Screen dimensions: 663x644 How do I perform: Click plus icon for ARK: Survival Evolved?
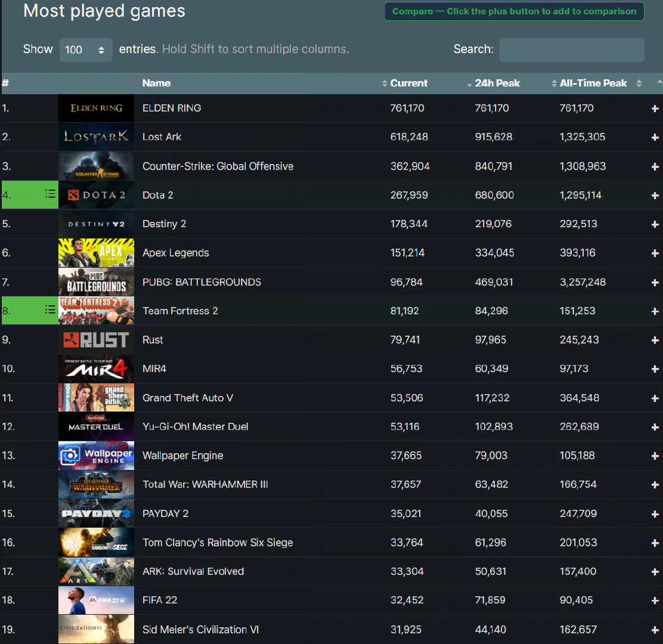[x=655, y=572]
